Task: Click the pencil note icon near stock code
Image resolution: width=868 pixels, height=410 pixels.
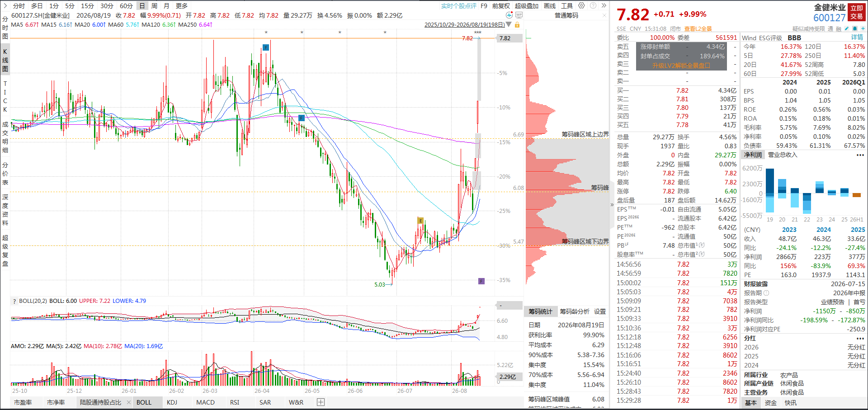Action: coord(846,28)
